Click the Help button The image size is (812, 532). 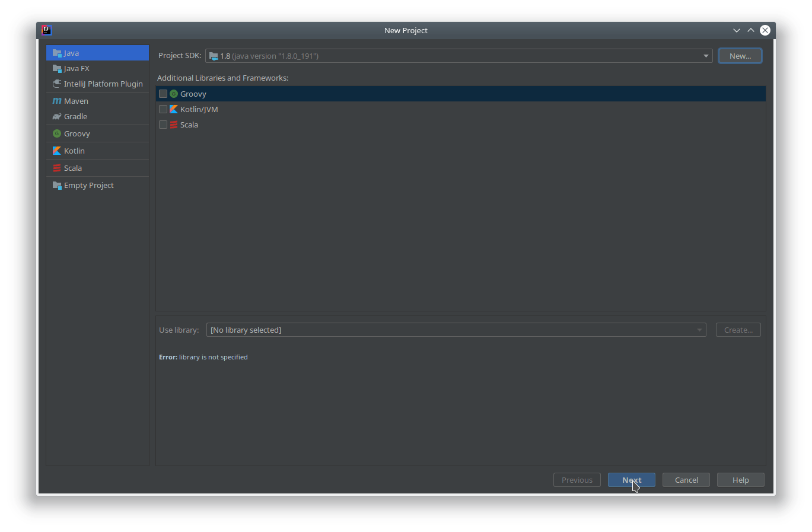(741, 480)
